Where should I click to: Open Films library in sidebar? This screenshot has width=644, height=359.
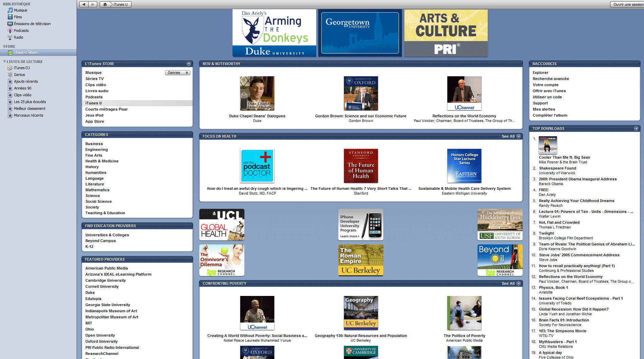[x=18, y=17]
